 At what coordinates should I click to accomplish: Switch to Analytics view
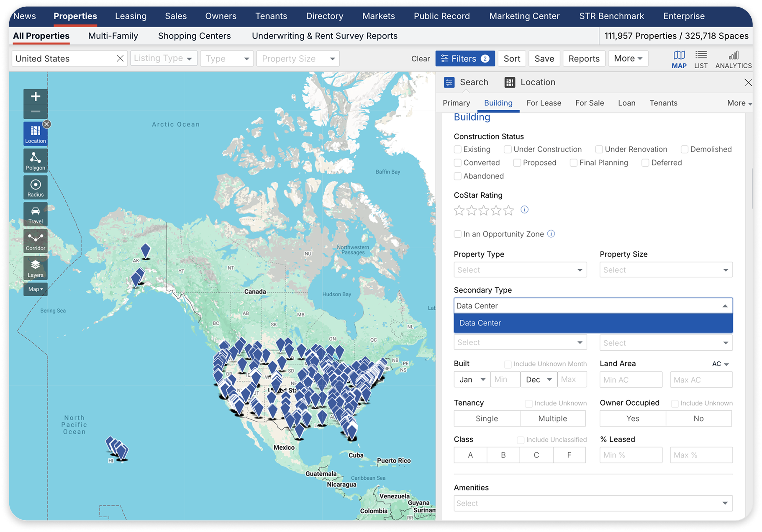coord(733,59)
